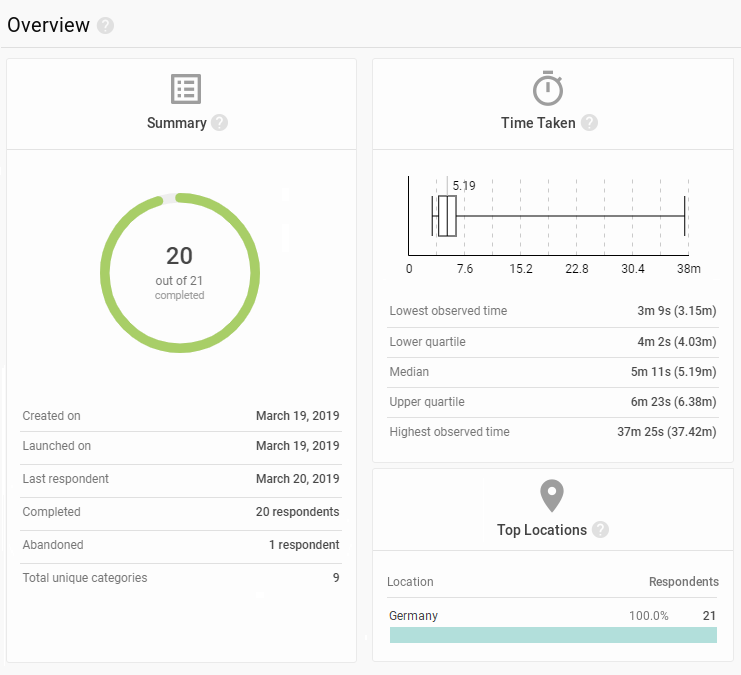Click the right whisker end of boxplot
Screen dimensions: 741x675
click(x=684, y=216)
